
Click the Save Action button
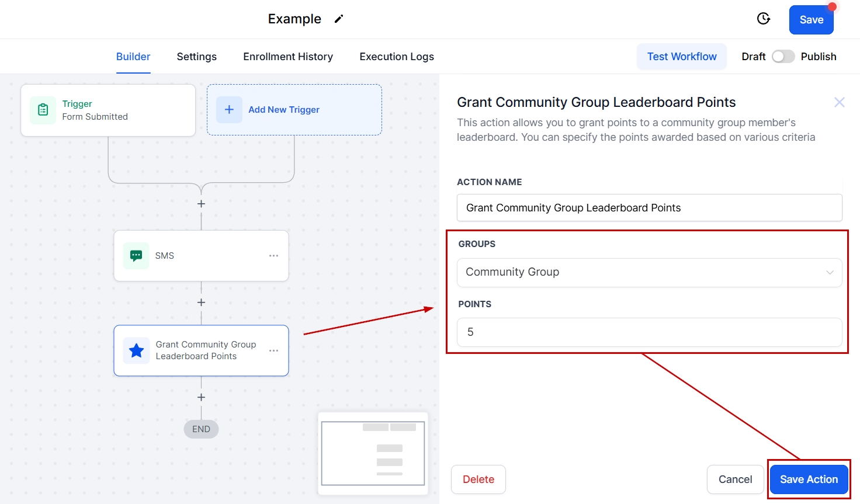pos(809,479)
